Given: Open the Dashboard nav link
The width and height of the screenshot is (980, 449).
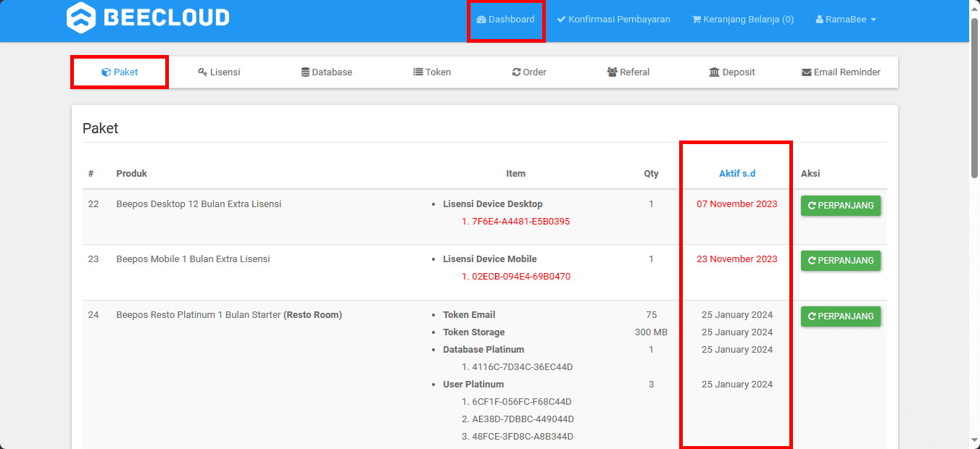Looking at the screenshot, I should tap(506, 20).
